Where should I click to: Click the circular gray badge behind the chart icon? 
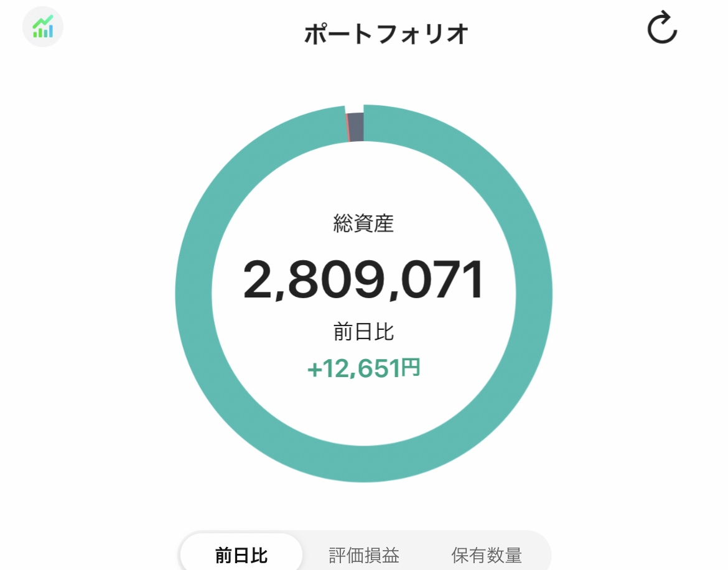click(43, 27)
